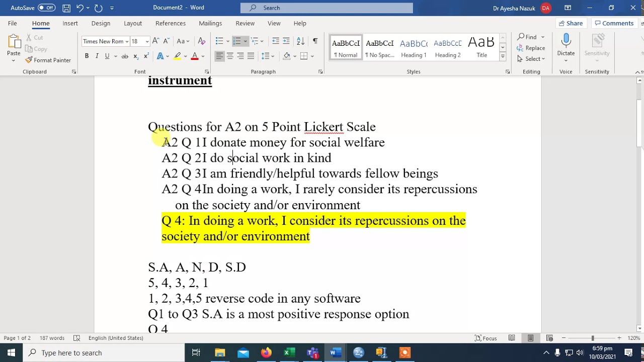This screenshot has width=644, height=362.
Task: Enable Focus mode
Action: pos(486,338)
